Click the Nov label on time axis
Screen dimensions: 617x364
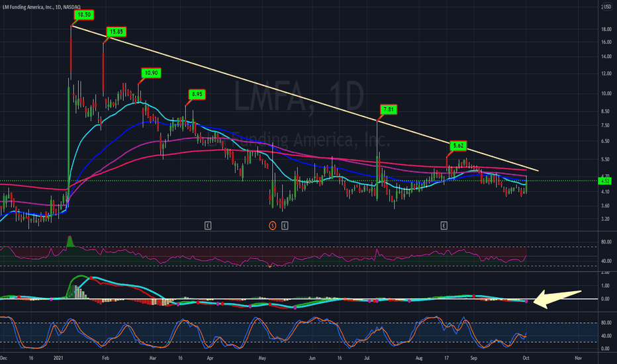[578, 358]
